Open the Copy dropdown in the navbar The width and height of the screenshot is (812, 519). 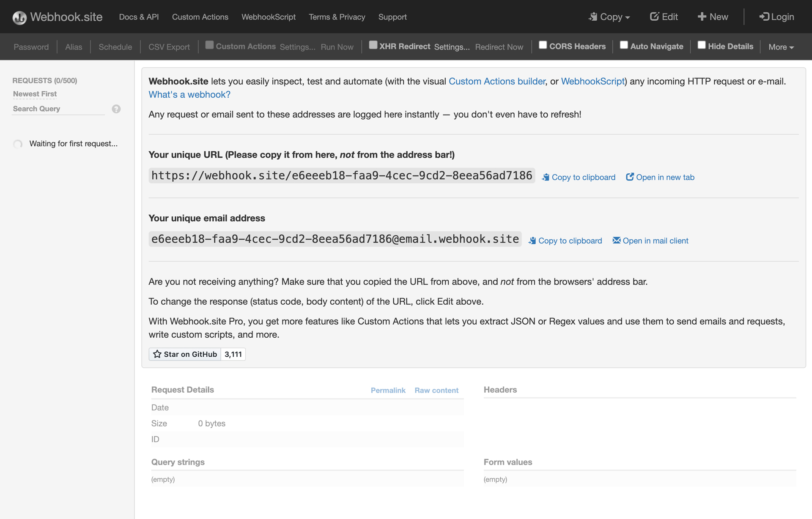609,17
